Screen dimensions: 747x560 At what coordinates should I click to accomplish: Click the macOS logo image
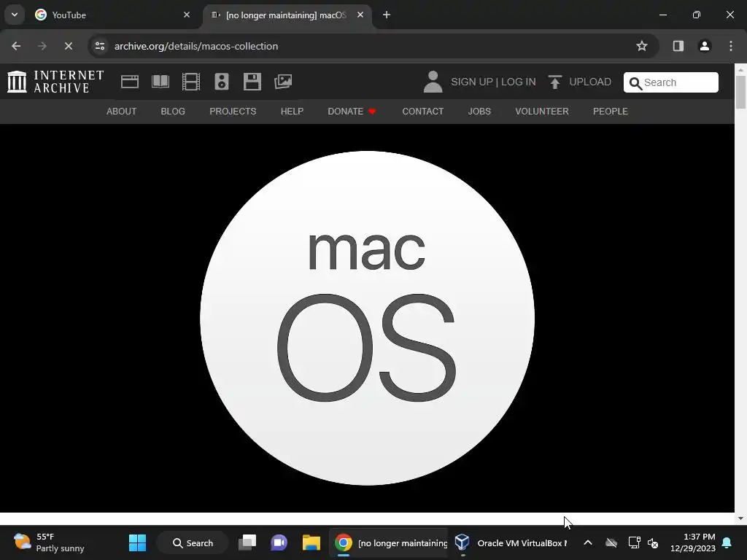click(368, 318)
